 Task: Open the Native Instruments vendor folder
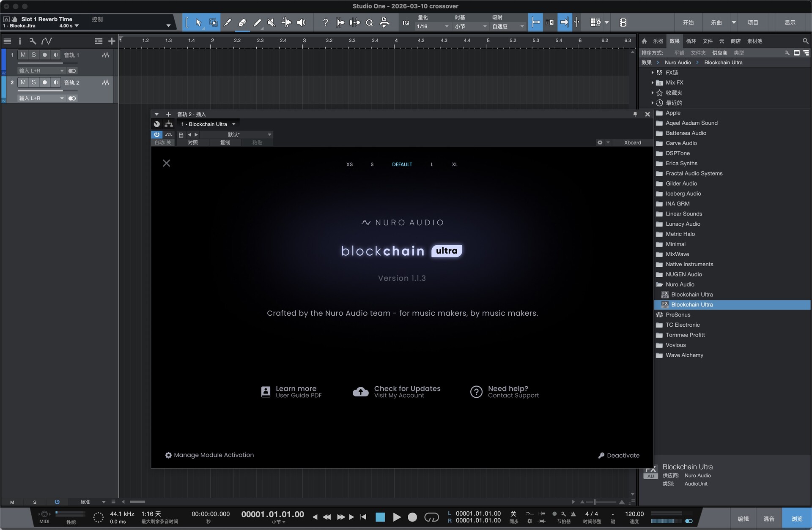pyautogui.click(x=689, y=264)
